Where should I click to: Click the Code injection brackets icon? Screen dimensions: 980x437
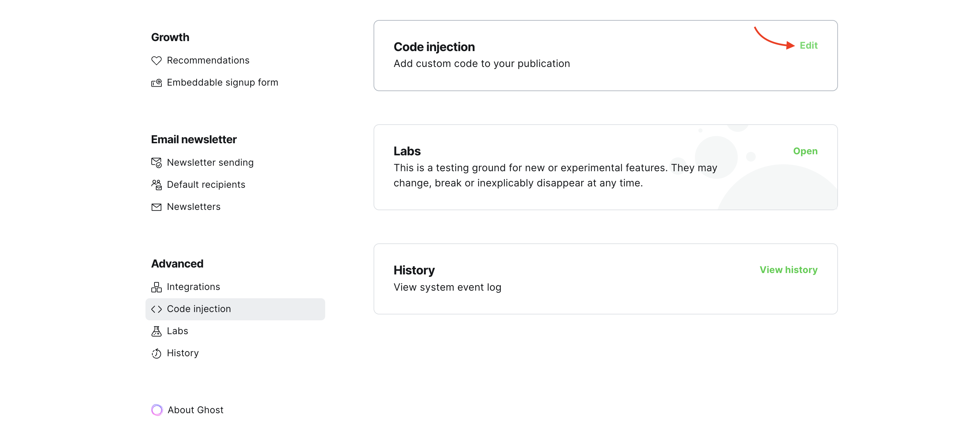(x=156, y=309)
